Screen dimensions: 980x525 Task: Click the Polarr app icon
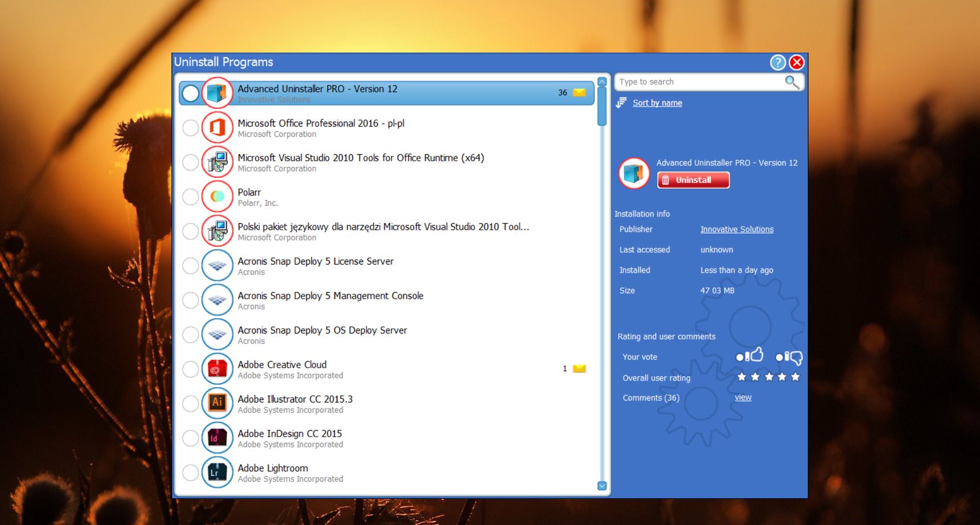click(x=217, y=197)
